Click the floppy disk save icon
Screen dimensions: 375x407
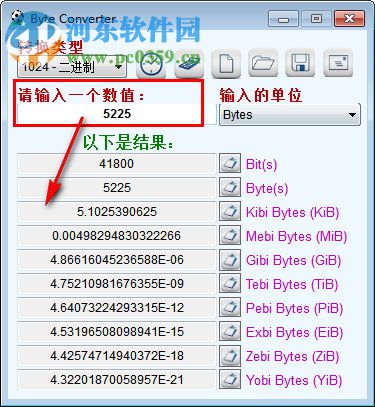coord(300,63)
